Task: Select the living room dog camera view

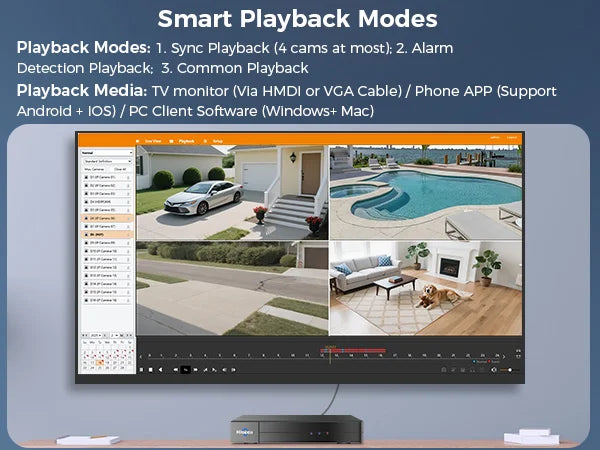Action: pos(426,288)
